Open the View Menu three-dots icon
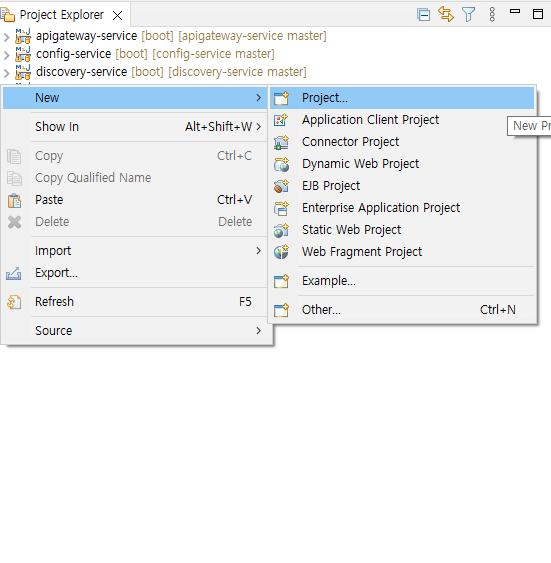 [x=492, y=15]
